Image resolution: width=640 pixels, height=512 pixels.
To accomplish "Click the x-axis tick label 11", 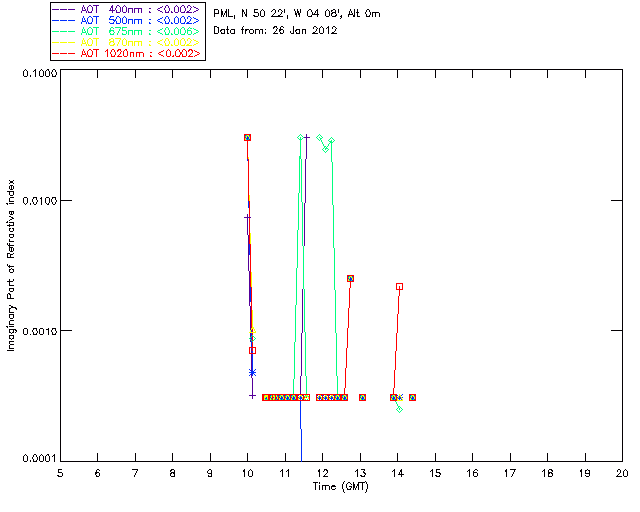I will (x=285, y=473).
